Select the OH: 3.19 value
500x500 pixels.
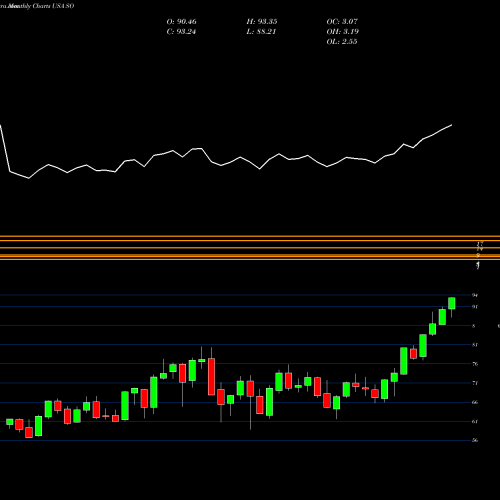(342, 32)
